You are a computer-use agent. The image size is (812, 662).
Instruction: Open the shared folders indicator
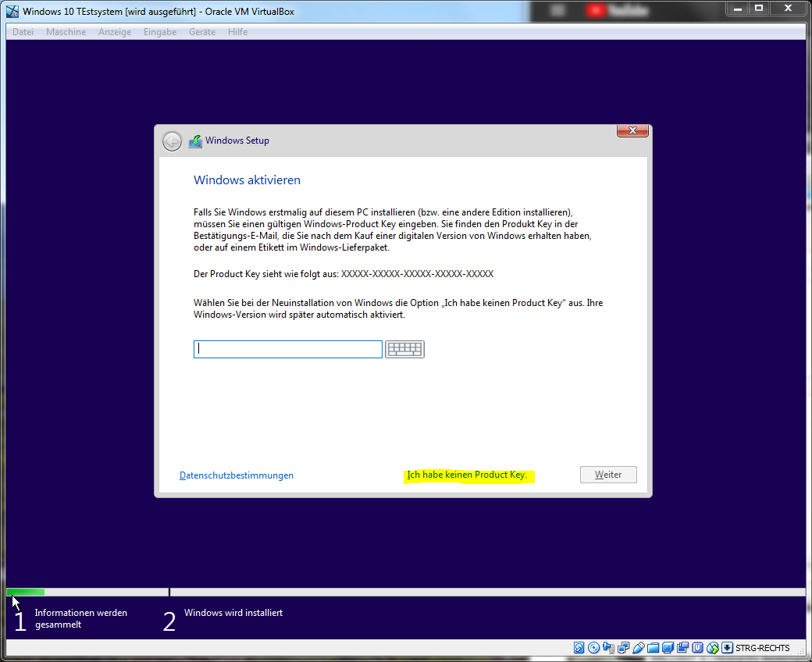pos(653,648)
